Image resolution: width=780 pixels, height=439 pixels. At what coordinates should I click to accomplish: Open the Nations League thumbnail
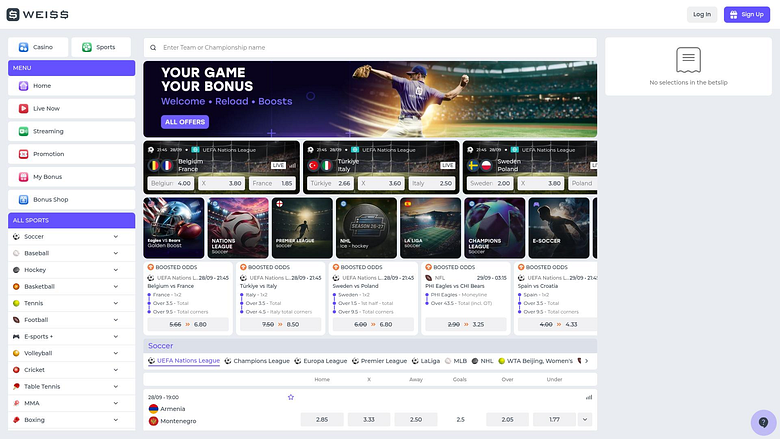point(238,228)
